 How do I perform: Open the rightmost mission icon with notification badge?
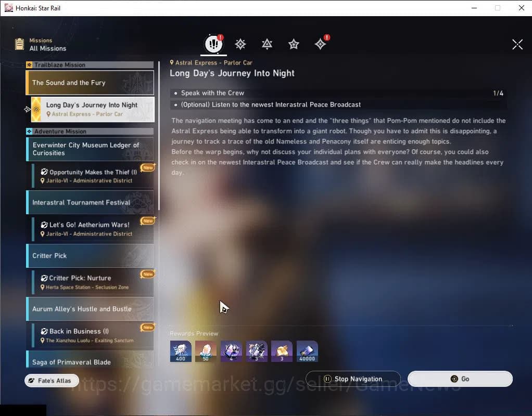tap(320, 44)
